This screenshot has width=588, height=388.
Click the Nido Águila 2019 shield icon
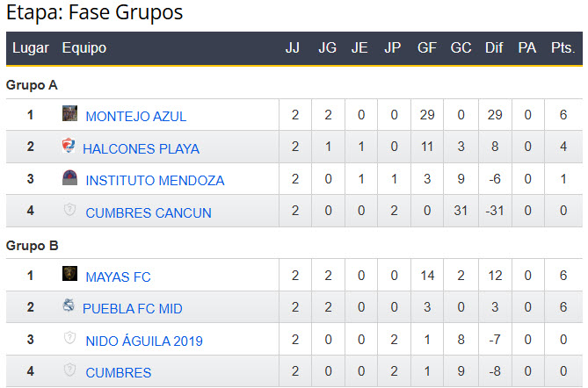click(69, 340)
